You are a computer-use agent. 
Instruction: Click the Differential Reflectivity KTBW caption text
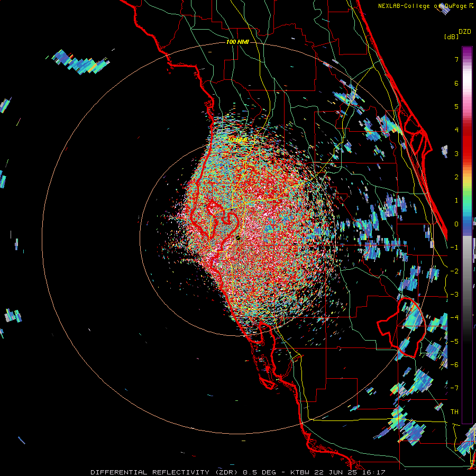pyautogui.click(x=238, y=472)
